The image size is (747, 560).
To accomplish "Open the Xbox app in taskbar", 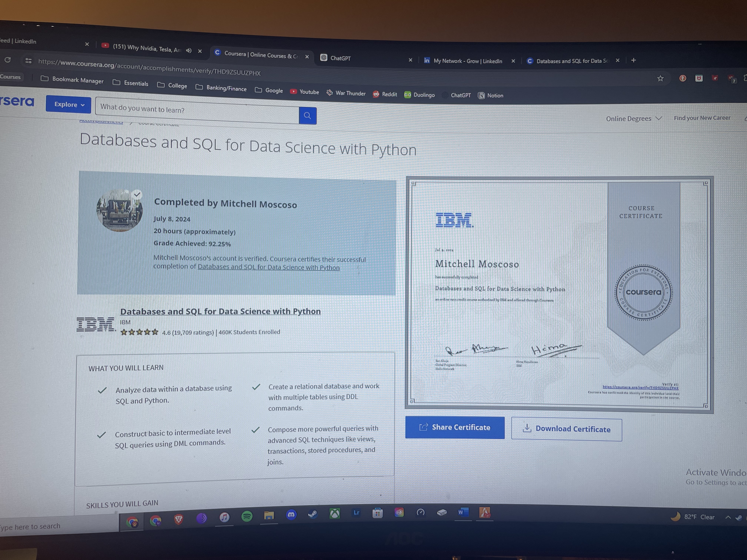I will pyautogui.click(x=335, y=513).
